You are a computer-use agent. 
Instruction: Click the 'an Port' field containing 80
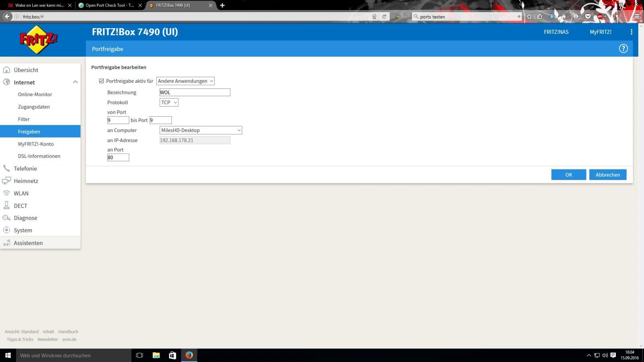coord(118,158)
